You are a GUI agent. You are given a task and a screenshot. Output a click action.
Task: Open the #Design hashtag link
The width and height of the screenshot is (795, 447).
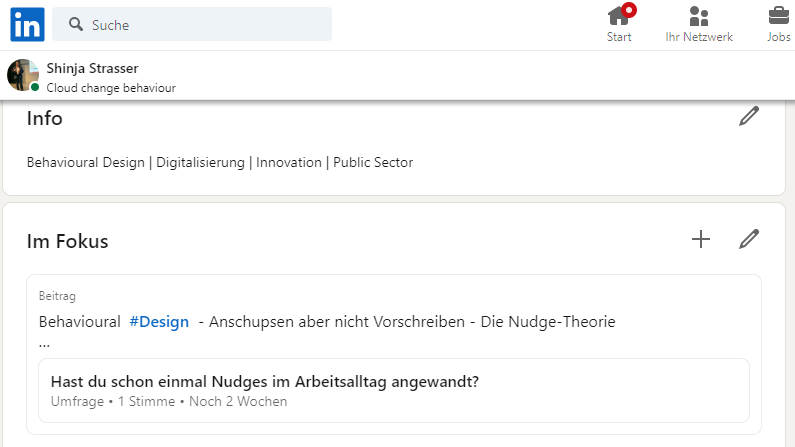159,321
